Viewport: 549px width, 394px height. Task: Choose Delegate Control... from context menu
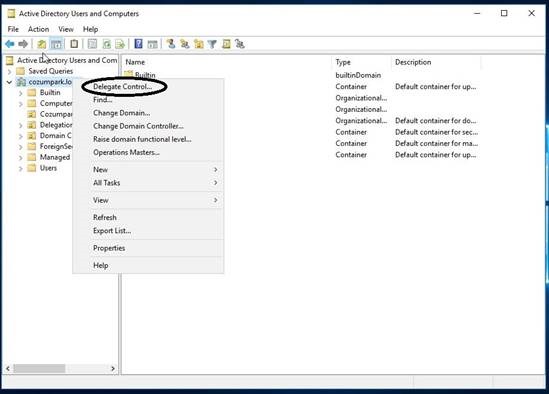[x=123, y=87]
